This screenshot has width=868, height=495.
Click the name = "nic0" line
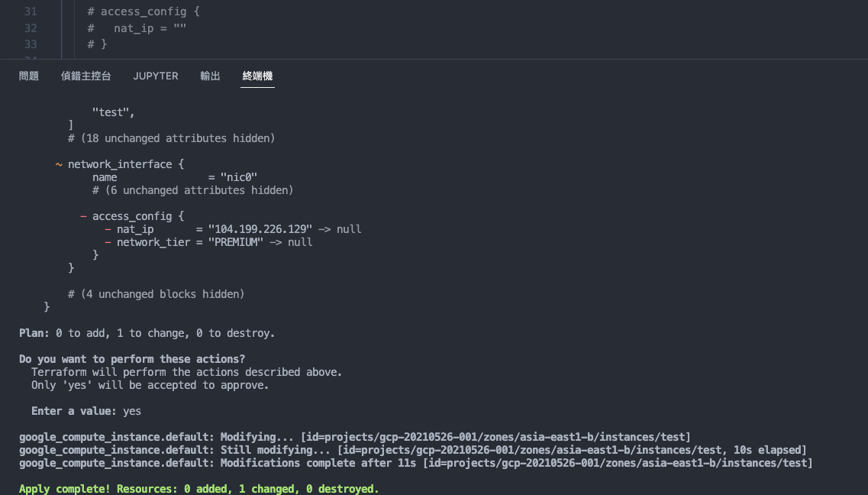coord(175,177)
